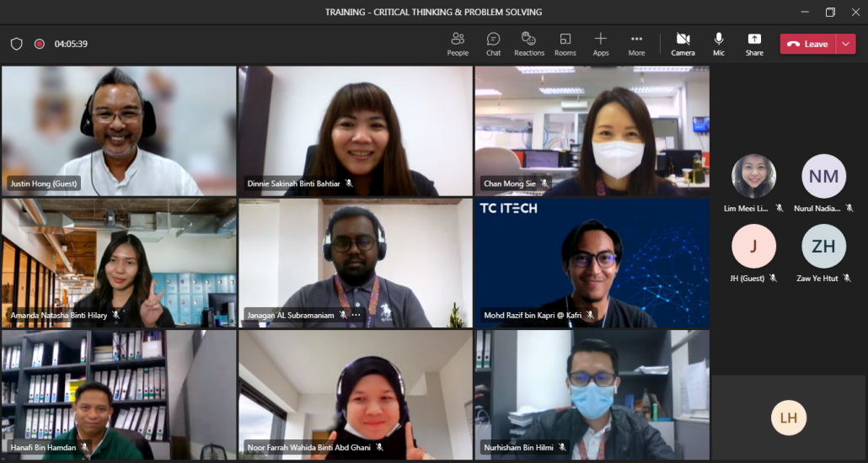This screenshot has width=868, height=463.
Task: Select Justin Hong (Guest) video tile
Action: click(119, 131)
